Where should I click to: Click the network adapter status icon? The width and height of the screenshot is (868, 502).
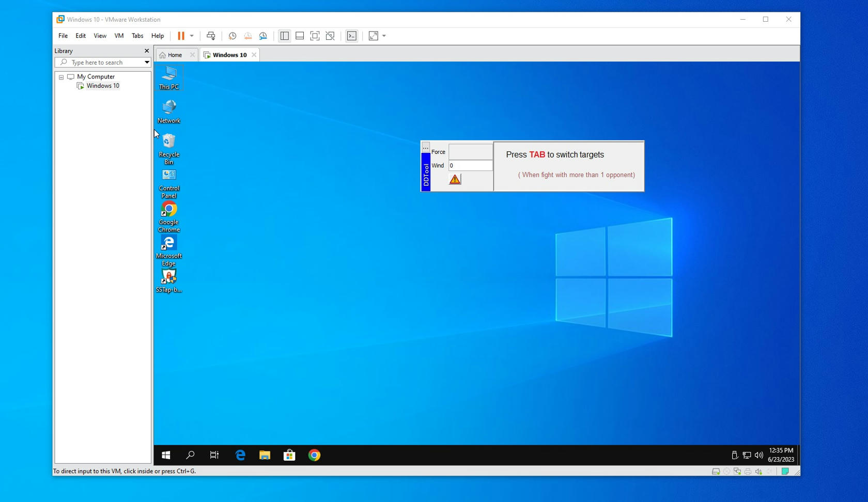point(737,472)
